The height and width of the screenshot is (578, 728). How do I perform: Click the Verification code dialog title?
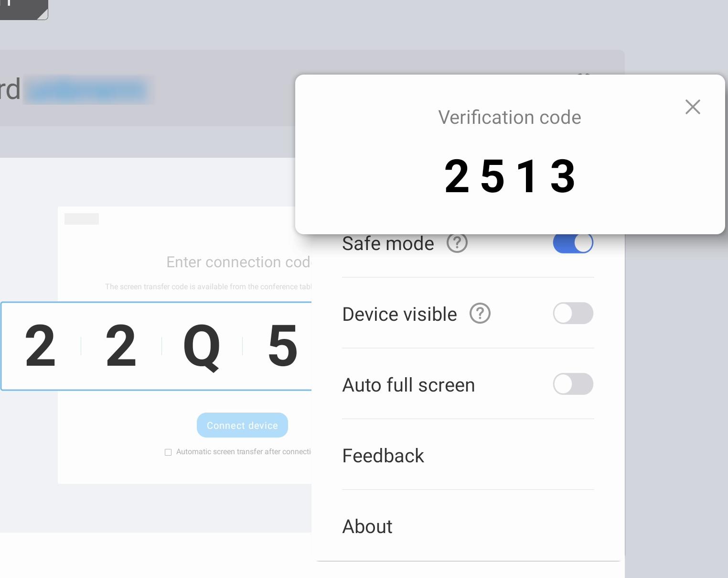pos(510,117)
